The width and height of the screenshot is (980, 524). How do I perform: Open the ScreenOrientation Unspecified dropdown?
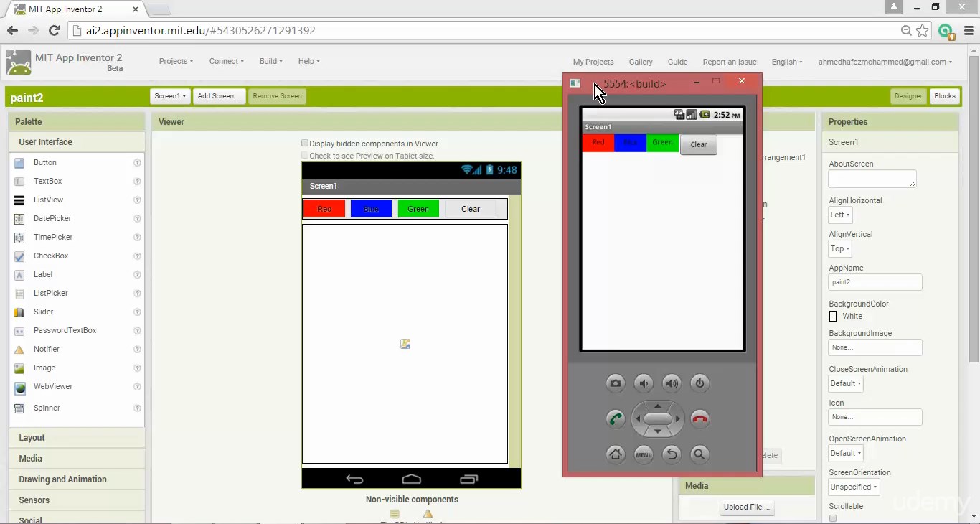854,487
